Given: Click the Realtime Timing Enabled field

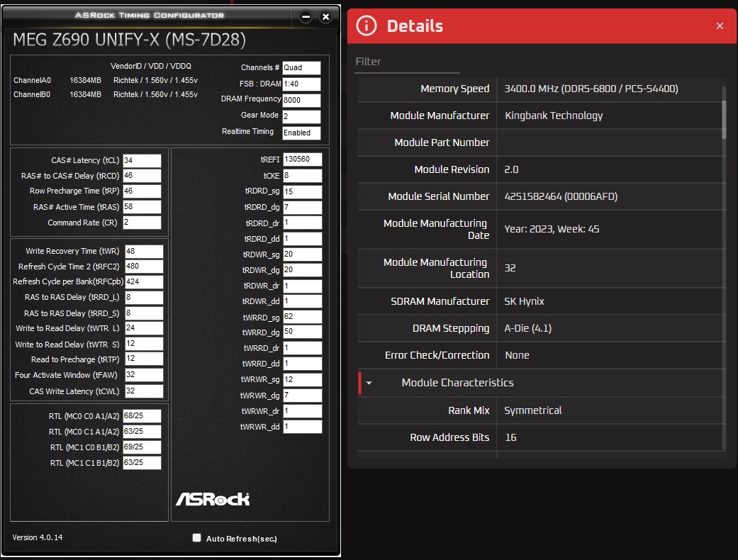Looking at the screenshot, I should point(301,133).
